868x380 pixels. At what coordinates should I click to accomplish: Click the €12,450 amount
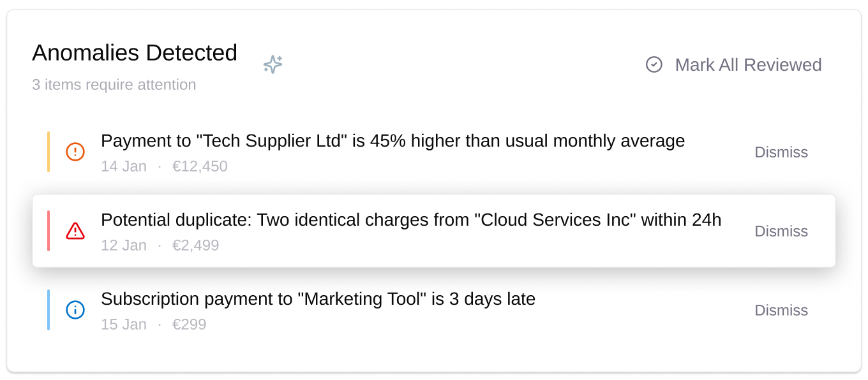pos(200,166)
